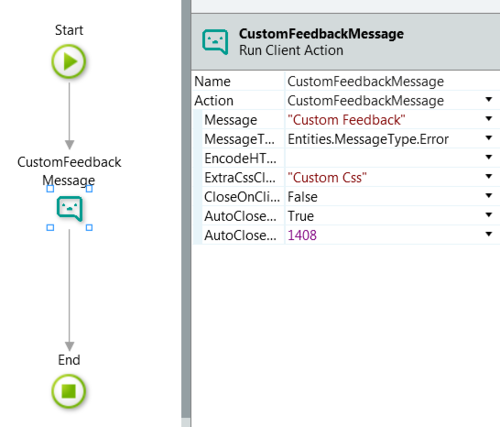Viewport: 500px width, 427px height.
Task: Open the CloseOnClick False dropdown
Action: click(x=489, y=196)
